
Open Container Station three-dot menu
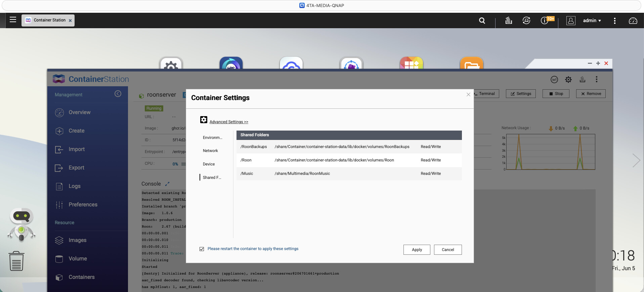[x=597, y=79]
